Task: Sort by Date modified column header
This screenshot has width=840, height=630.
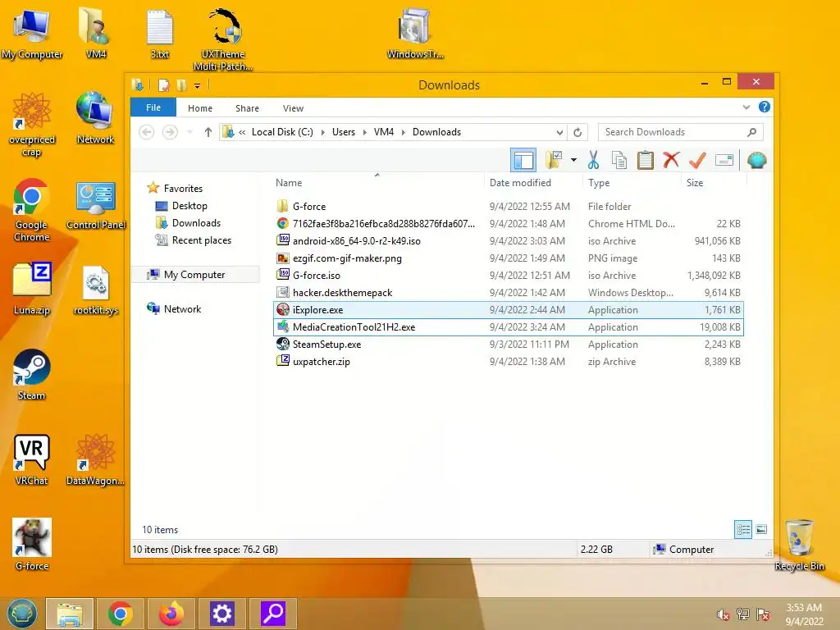Action: click(x=520, y=183)
